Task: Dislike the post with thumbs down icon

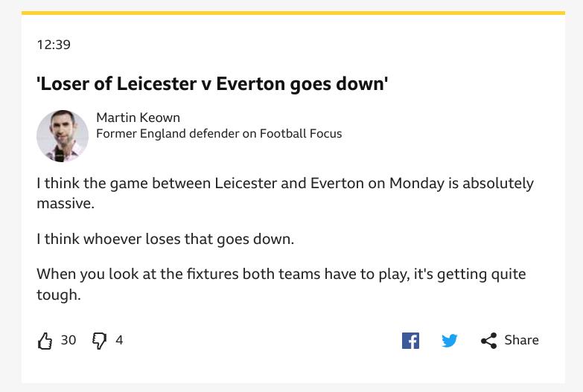Action: coord(99,341)
